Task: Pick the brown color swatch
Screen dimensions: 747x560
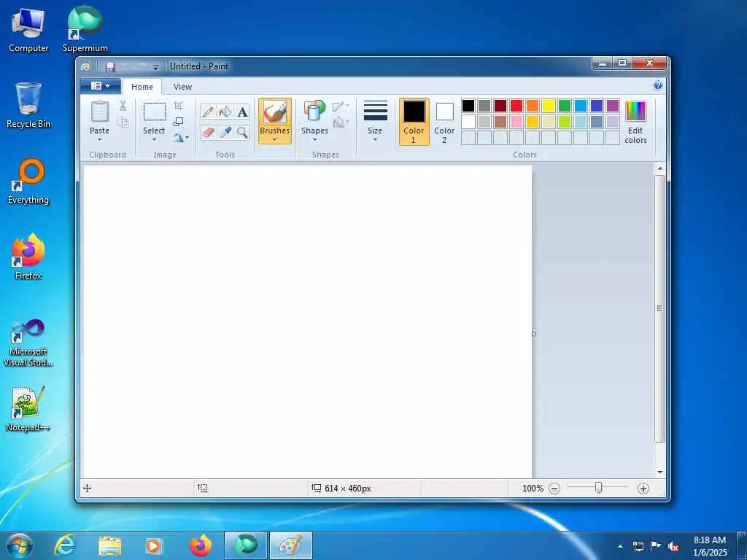Action: point(500,122)
